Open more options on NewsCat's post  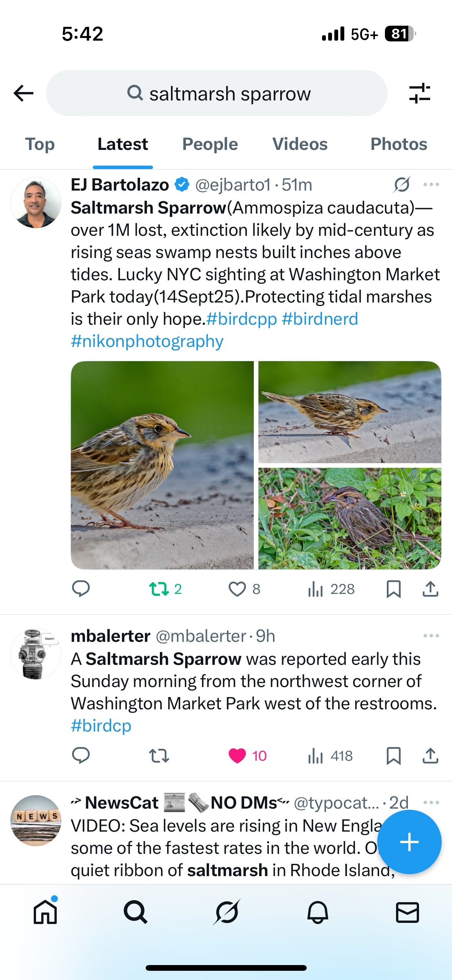tap(431, 802)
